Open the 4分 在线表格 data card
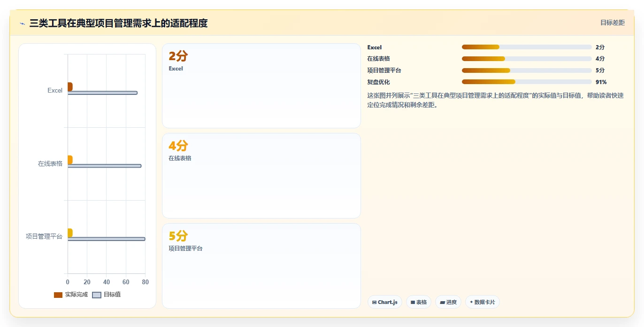 point(261,176)
